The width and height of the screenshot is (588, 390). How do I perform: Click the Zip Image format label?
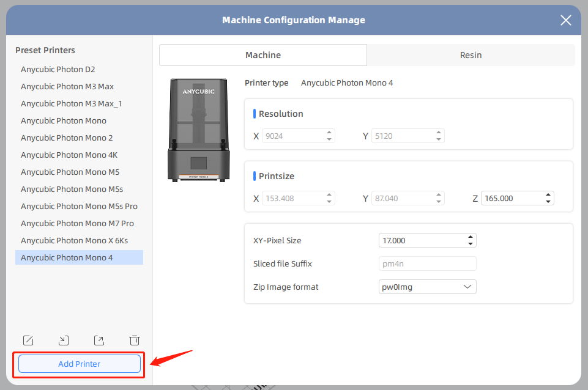[286, 287]
